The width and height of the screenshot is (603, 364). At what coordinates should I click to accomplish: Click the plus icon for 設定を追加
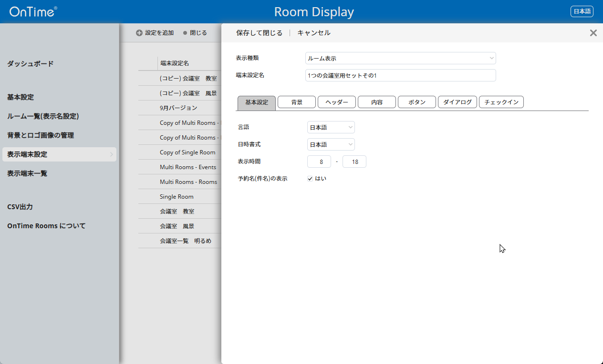(139, 33)
